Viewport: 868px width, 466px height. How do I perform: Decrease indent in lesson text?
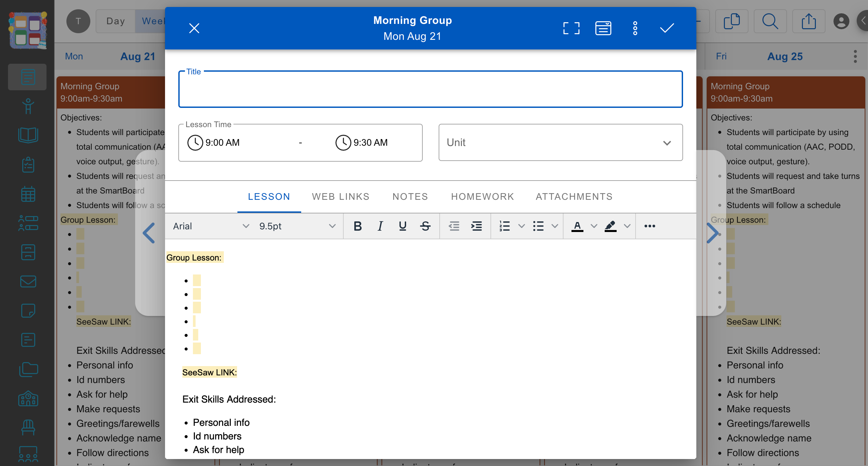[x=454, y=226]
